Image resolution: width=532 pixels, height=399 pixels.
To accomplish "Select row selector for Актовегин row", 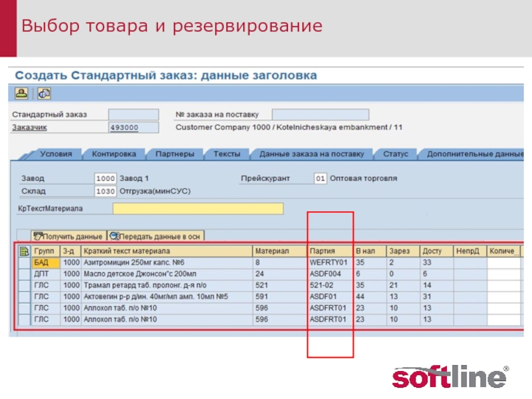I will pyautogui.click(x=25, y=297).
